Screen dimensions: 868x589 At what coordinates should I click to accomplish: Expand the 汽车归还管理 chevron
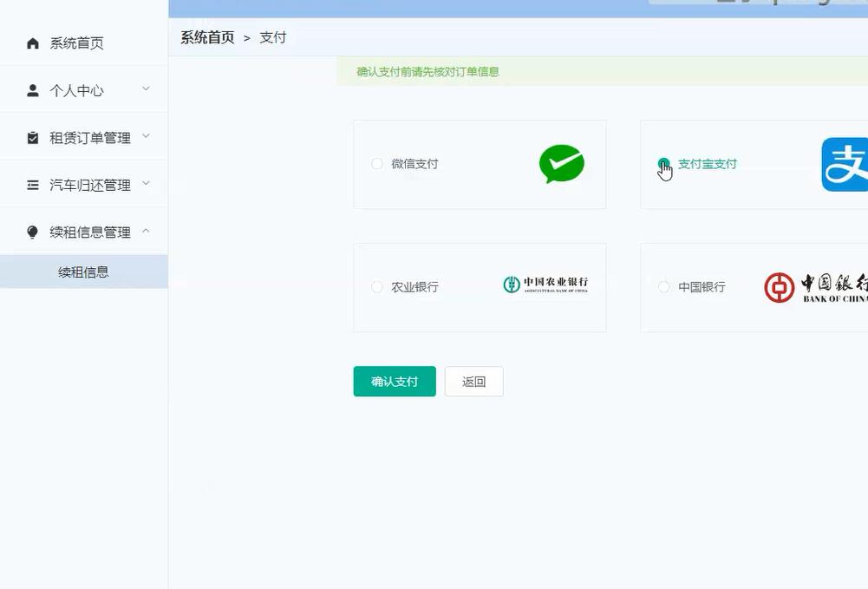tap(146, 183)
